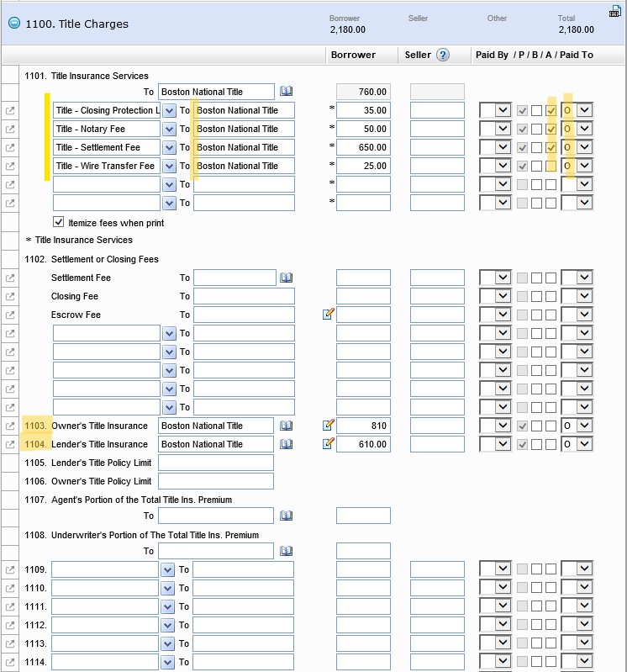Screen dimensions: 627x672
Task: Open fee name dropdown for Title - Notary Fee
Action: point(169,129)
